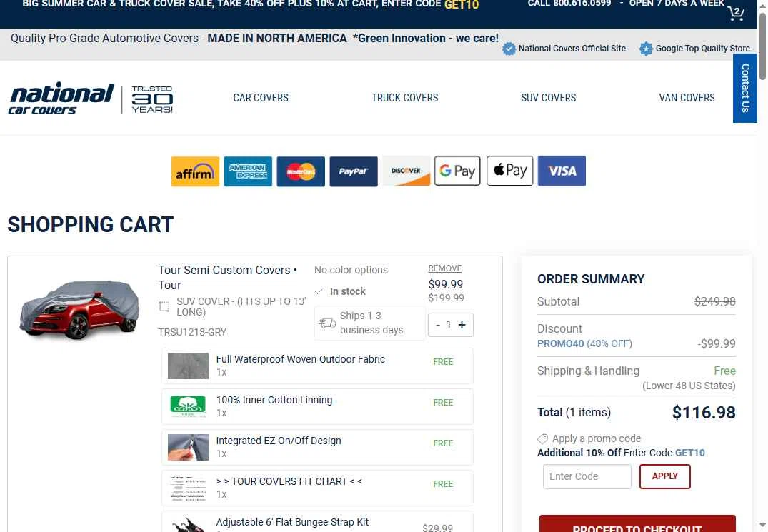Select the Adjustable 6' Flat Bungee Strap Kit

coord(317,522)
